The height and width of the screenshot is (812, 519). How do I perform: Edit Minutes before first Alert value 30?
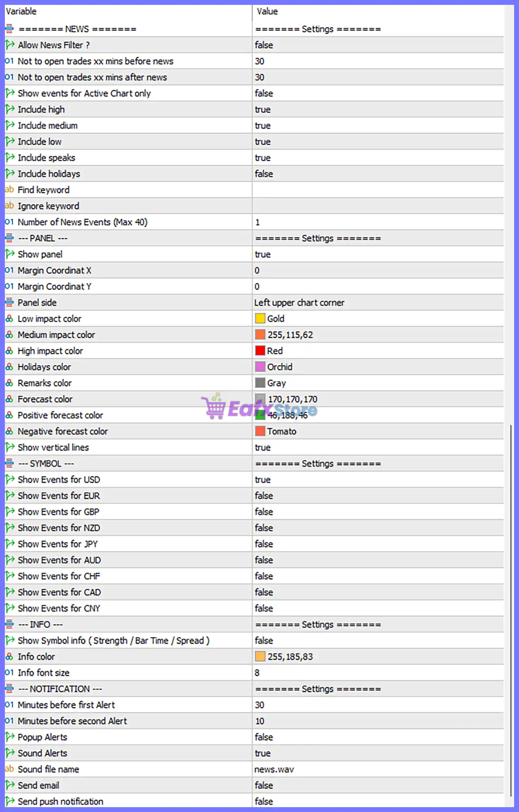378,705
